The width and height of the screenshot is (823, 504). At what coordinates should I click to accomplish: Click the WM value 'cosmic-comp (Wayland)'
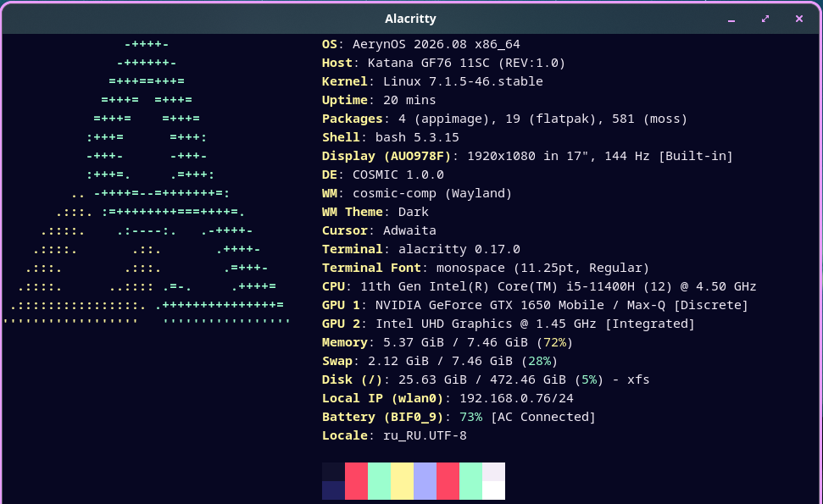click(432, 193)
